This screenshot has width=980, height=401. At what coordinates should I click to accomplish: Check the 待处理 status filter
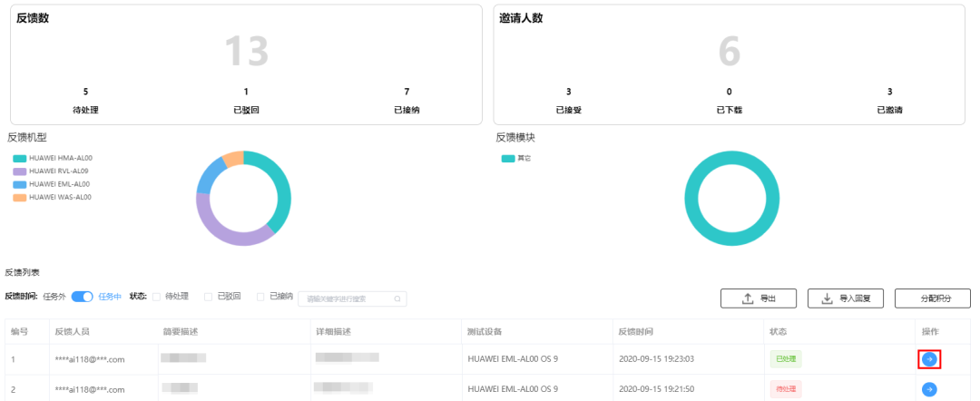pos(157,297)
